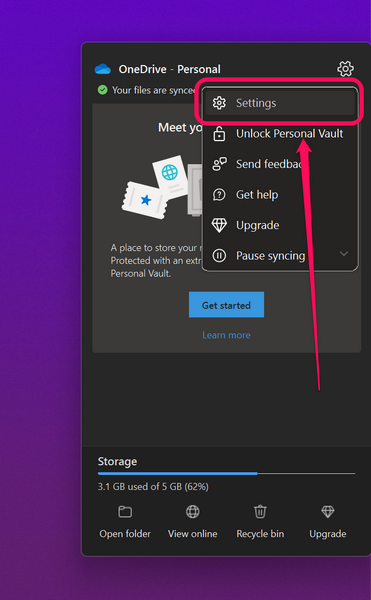Click the Recycle bin trash icon
The height and width of the screenshot is (600, 371).
tap(260, 512)
